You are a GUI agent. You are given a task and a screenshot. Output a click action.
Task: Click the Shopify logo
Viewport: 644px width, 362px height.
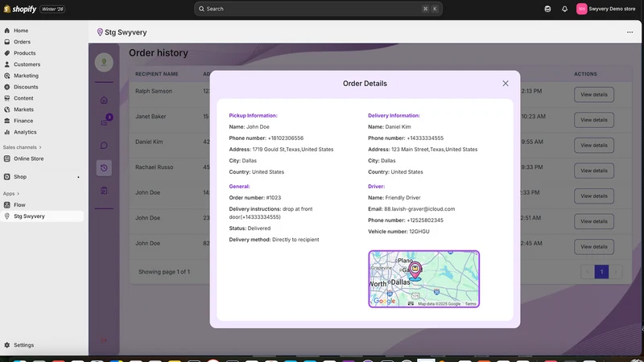click(x=19, y=9)
